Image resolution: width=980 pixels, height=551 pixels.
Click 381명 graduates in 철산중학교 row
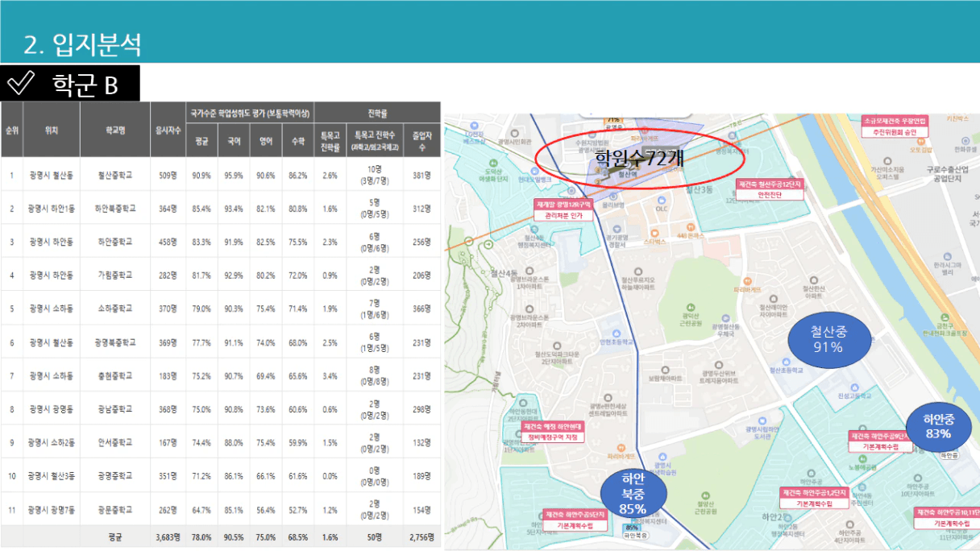click(421, 174)
